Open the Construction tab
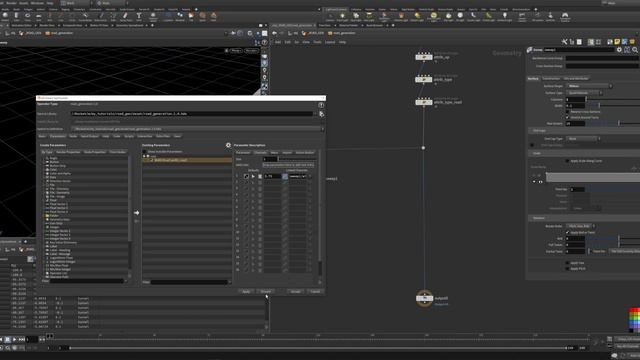This screenshot has height=360, width=640. (x=551, y=78)
